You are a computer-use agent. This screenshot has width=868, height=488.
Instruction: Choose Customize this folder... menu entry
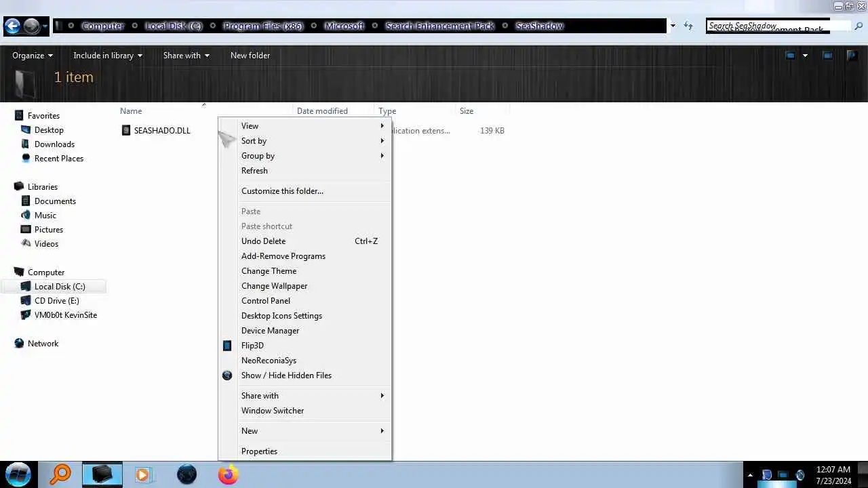(x=304, y=191)
